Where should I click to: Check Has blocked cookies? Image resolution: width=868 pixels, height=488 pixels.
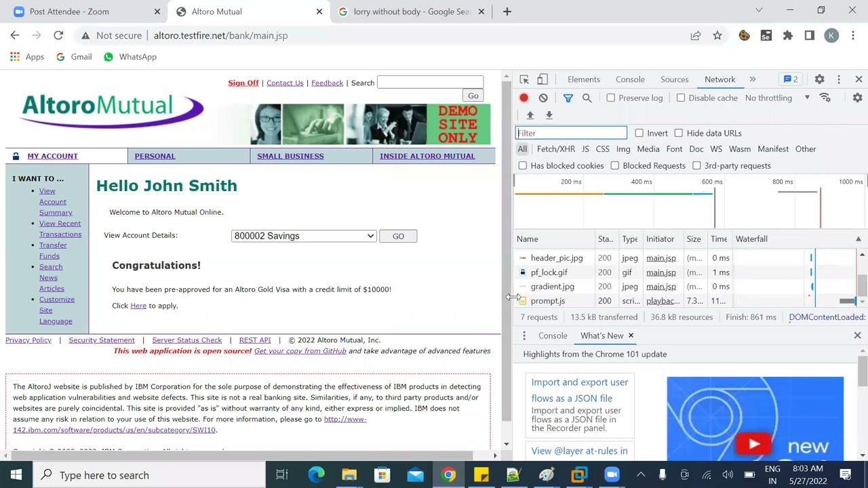click(x=522, y=165)
